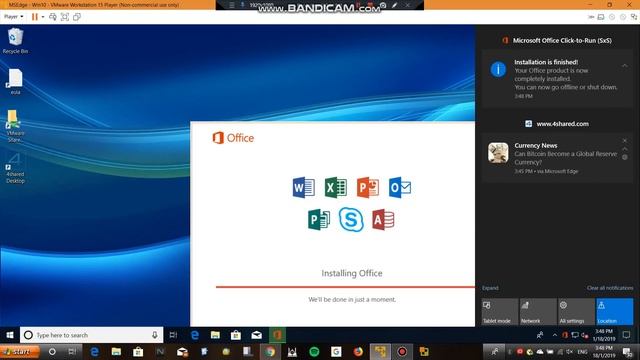Open Mail app in guest taskbar
Screen dimensions: 640x360
coord(256,335)
